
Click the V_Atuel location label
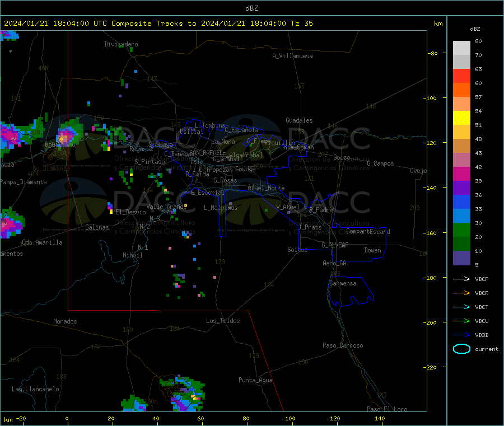(x=288, y=207)
